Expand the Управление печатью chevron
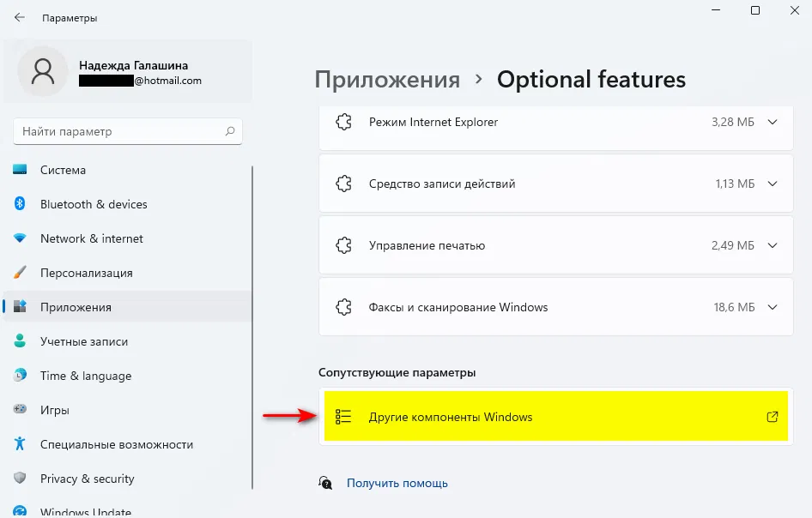Image resolution: width=812 pixels, height=518 pixels. point(772,245)
